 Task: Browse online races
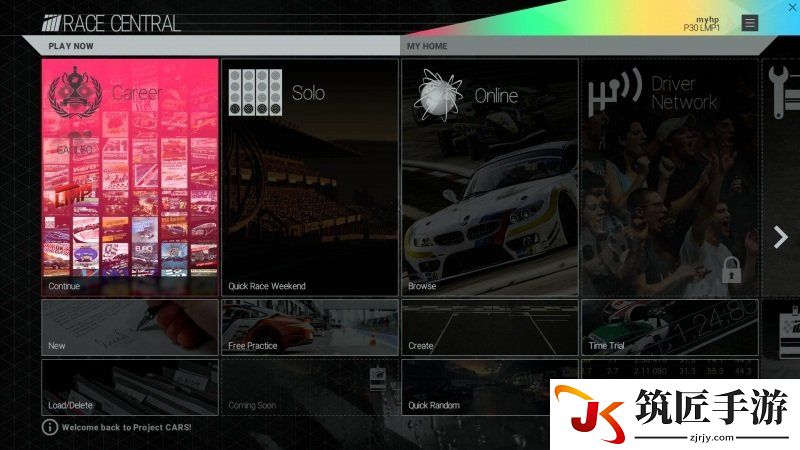(x=422, y=286)
